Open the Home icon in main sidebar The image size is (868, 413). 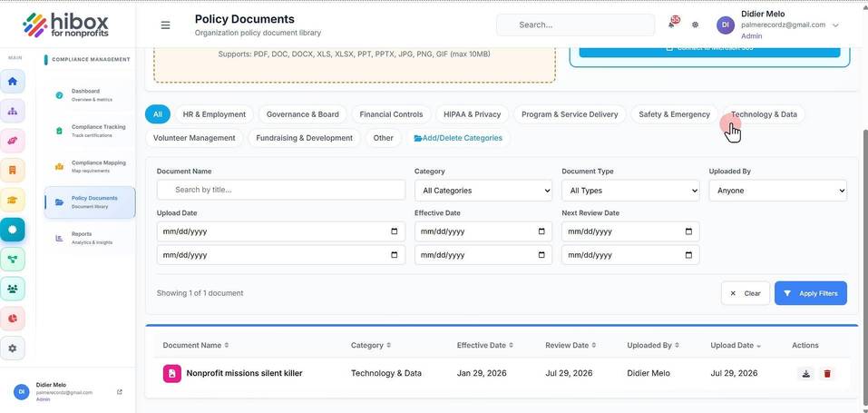[12, 82]
